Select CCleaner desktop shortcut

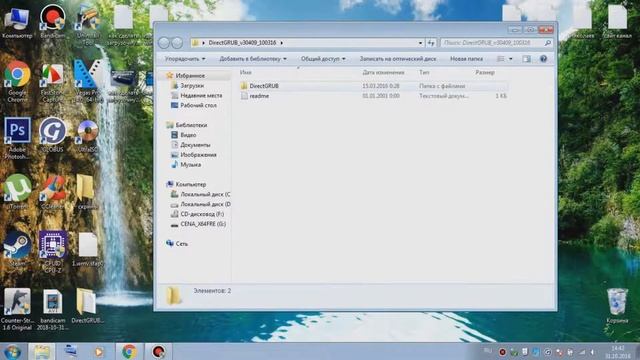pos(53,191)
